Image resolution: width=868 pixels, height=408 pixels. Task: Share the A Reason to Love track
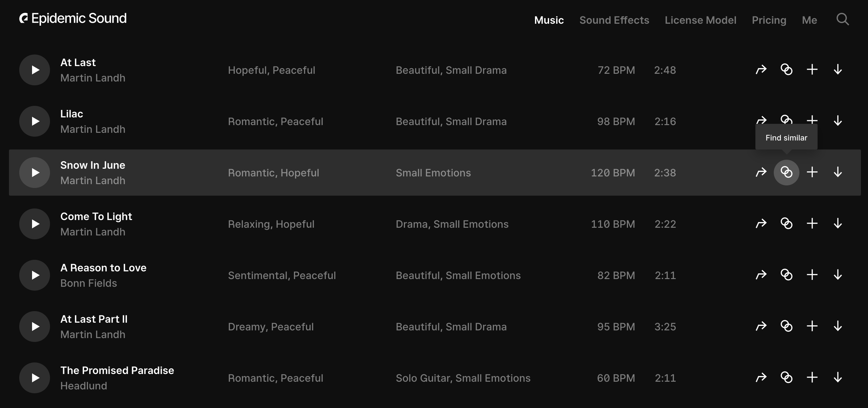tap(761, 275)
